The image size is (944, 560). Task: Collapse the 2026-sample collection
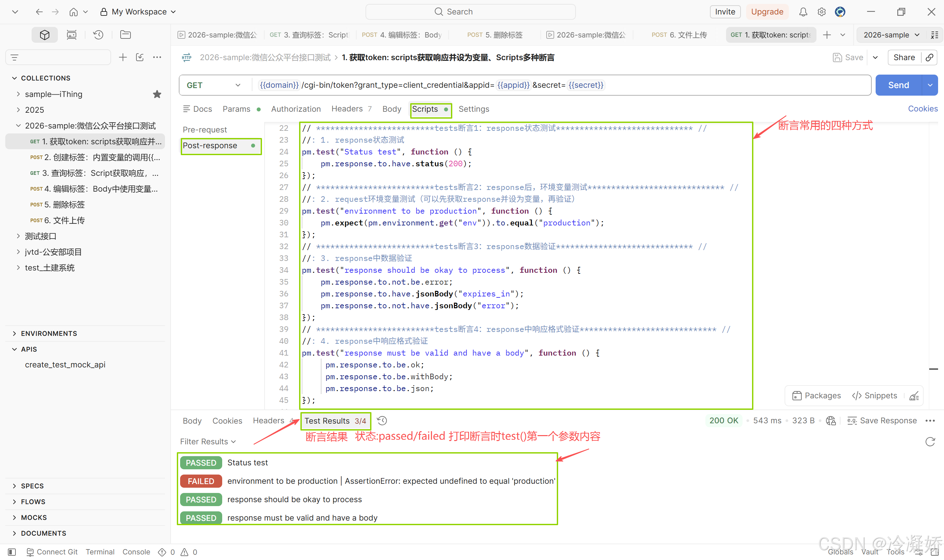pyautogui.click(x=18, y=126)
